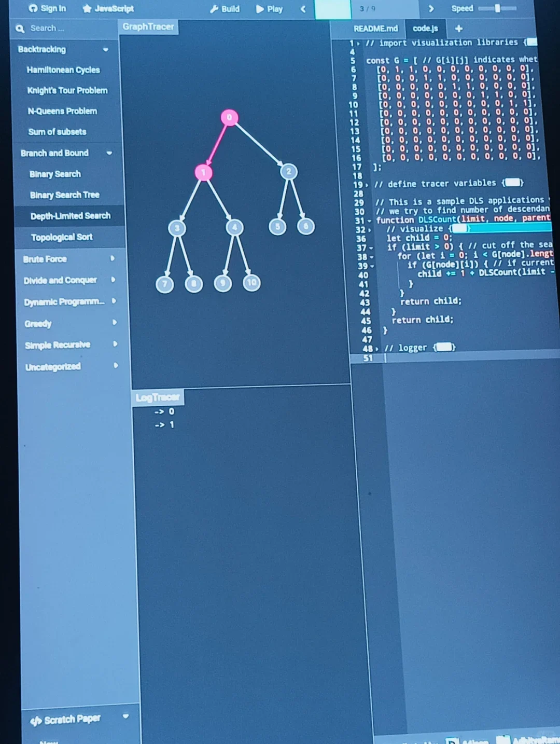The height and width of the screenshot is (744, 560).
Task: Unfold code at line 1 import comment
Action: 359,44
